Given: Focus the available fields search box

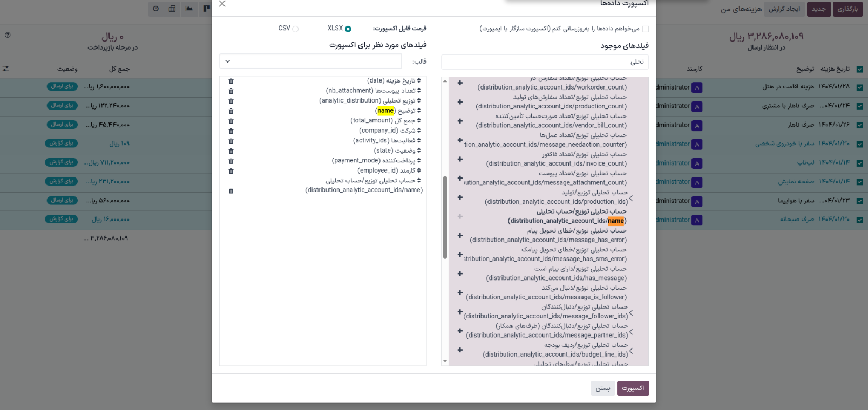Looking at the screenshot, I should click(544, 62).
